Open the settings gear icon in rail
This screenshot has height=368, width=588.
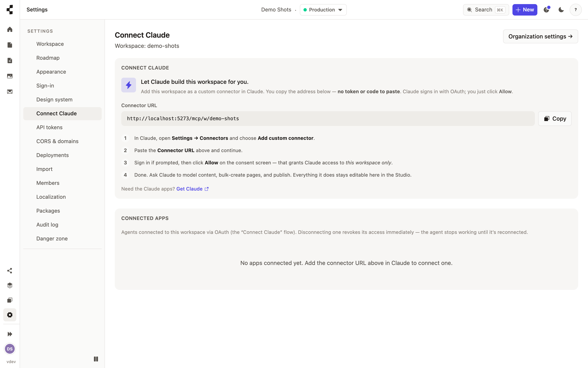tap(10, 315)
